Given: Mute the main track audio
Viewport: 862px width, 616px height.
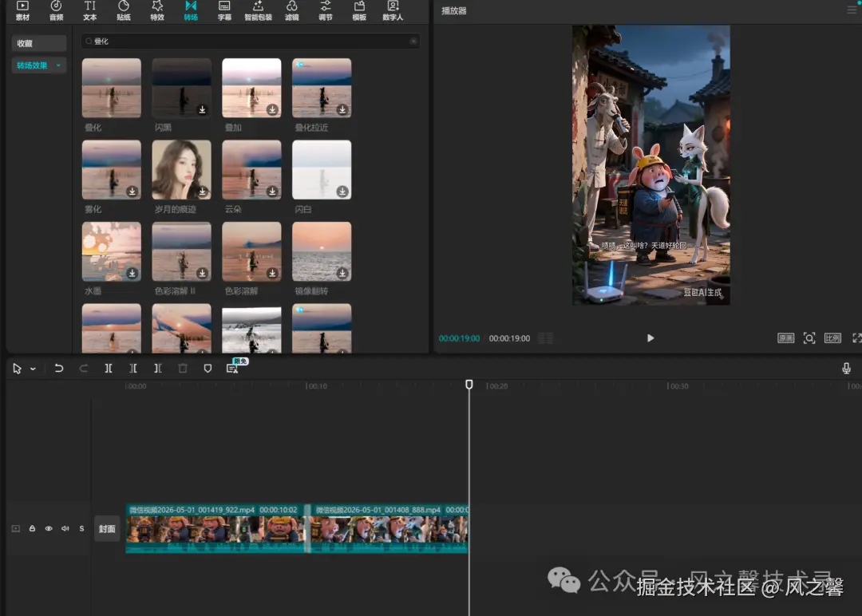Looking at the screenshot, I should 65,529.
